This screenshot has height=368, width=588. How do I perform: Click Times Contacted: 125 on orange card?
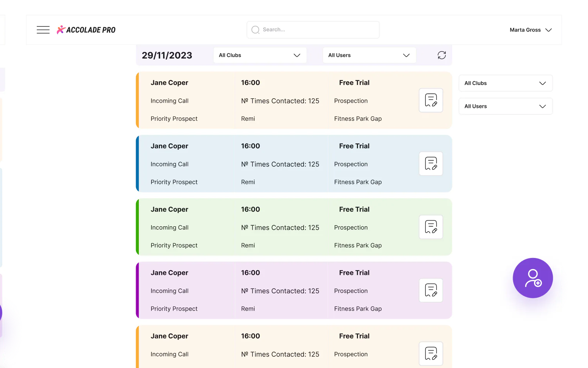coord(280,101)
